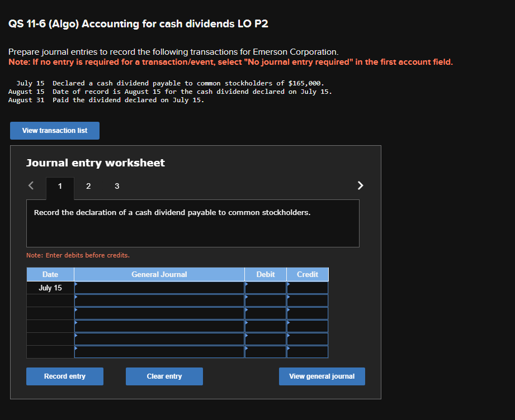Image resolution: width=515 pixels, height=420 pixels.
Task: Click the July 15 date cell
Action: (x=50, y=288)
